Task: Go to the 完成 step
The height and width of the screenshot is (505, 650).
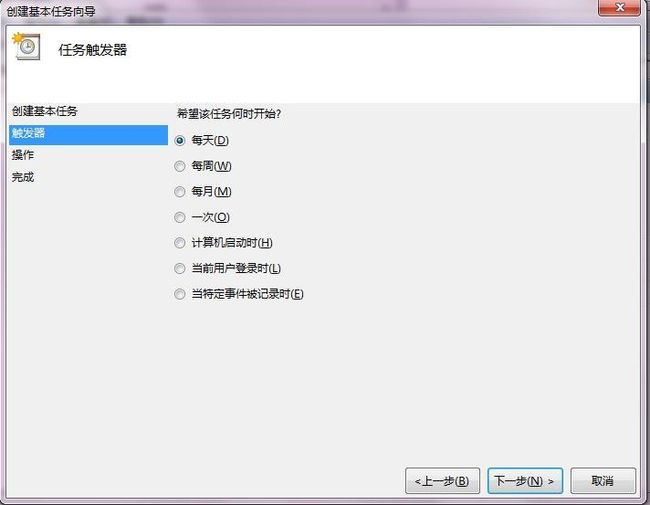Action: pos(22,177)
